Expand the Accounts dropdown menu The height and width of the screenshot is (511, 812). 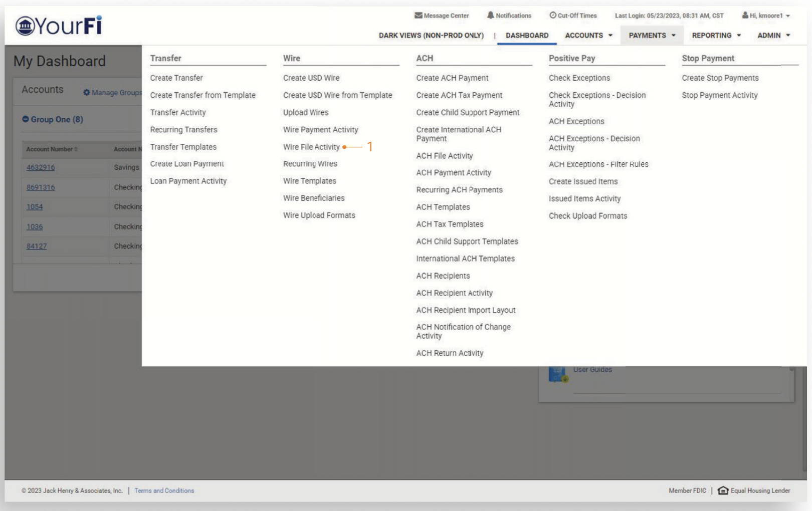click(x=588, y=36)
